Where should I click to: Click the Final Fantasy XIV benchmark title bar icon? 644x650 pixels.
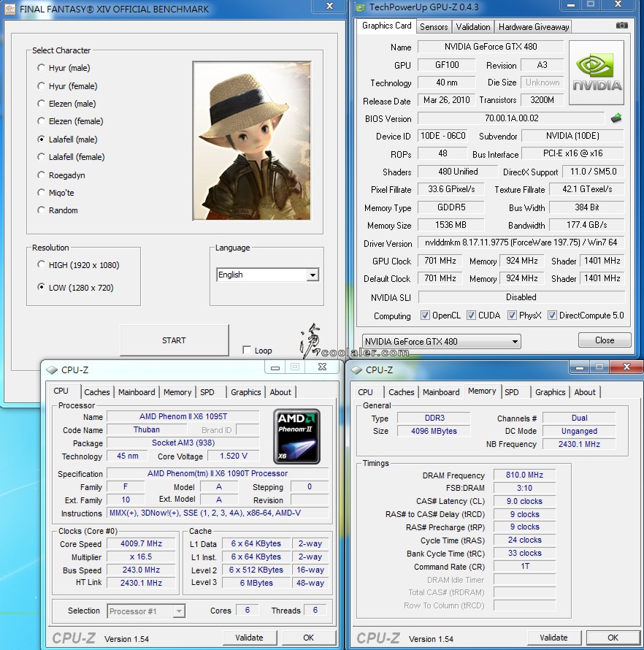pos(9,9)
